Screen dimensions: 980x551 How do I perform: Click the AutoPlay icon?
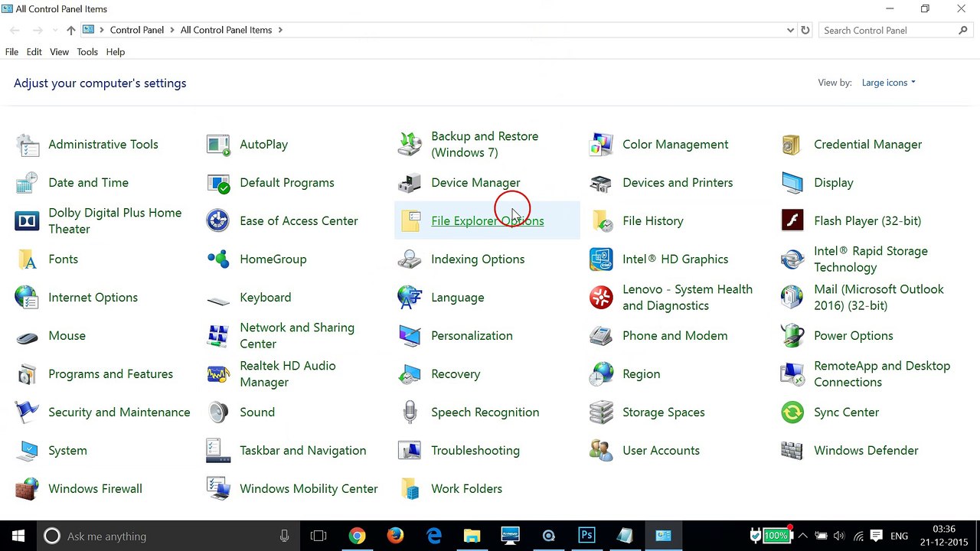[218, 145]
